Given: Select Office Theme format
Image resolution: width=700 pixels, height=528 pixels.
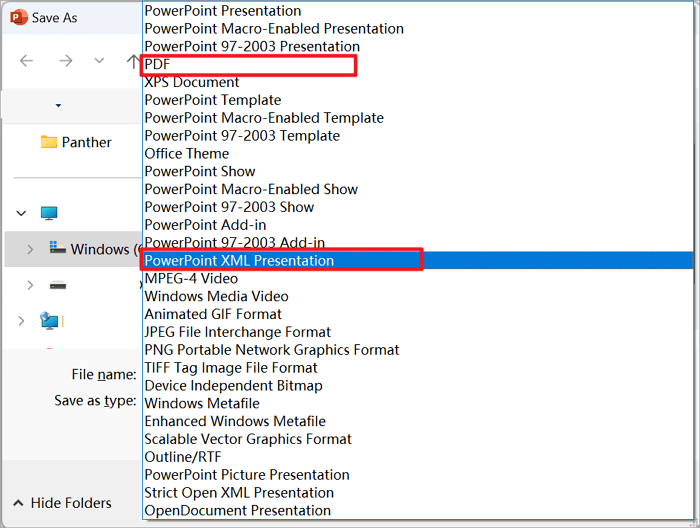Looking at the screenshot, I should click(x=418, y=154).
